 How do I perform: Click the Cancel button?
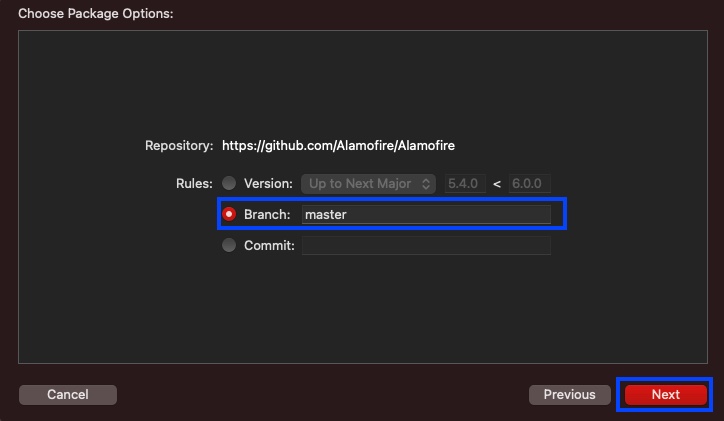click(68, 395)
